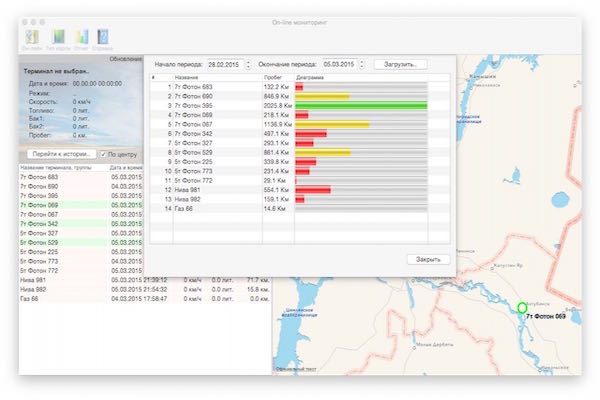Click the green bar for 7т Фотон 395
600x400 pixels.
(362, 106)
